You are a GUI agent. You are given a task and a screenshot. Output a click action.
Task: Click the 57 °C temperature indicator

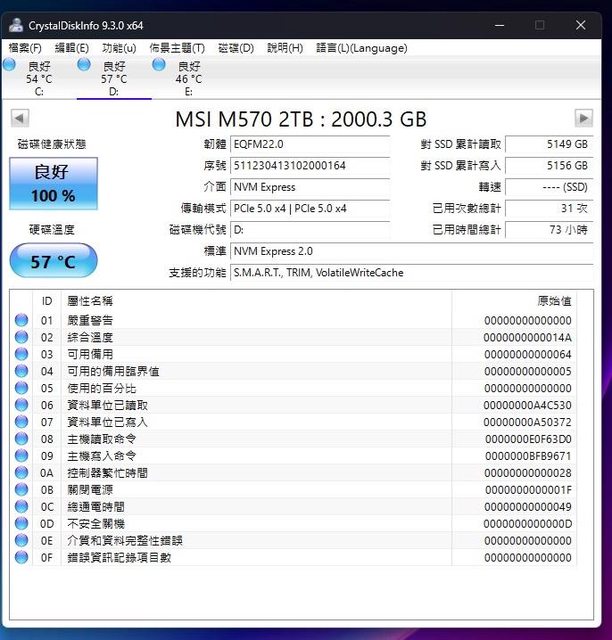[x=53, y=262]
